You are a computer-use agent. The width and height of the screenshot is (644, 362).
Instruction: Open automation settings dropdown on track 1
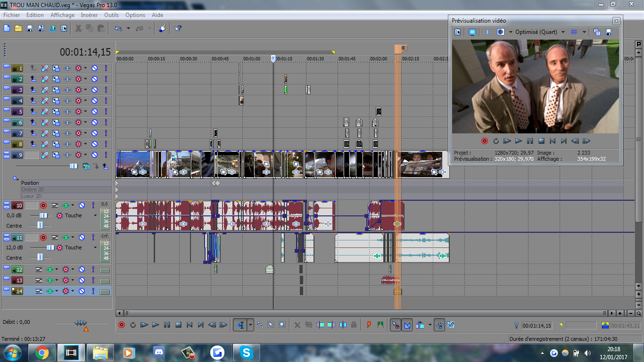coord(85,68)
